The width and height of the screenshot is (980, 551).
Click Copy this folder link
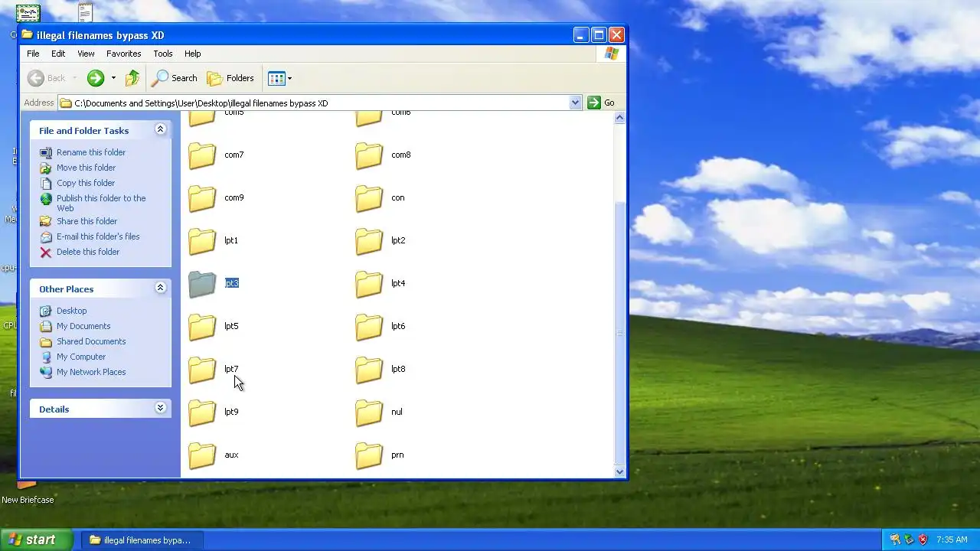pos(86,183)
